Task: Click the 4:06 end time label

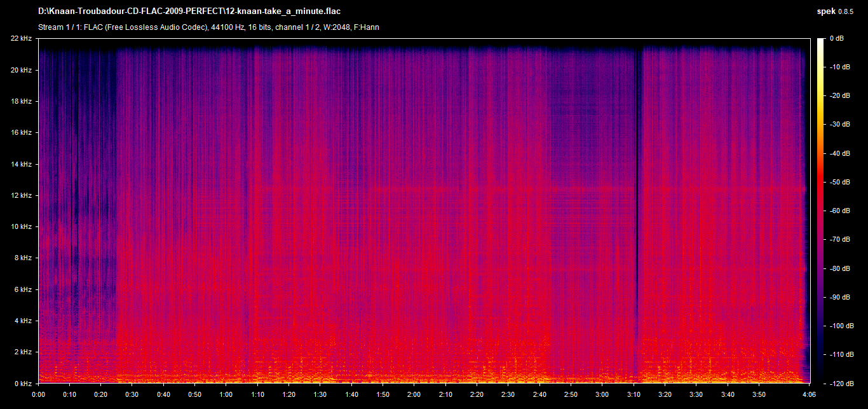Action: (808, 394)
